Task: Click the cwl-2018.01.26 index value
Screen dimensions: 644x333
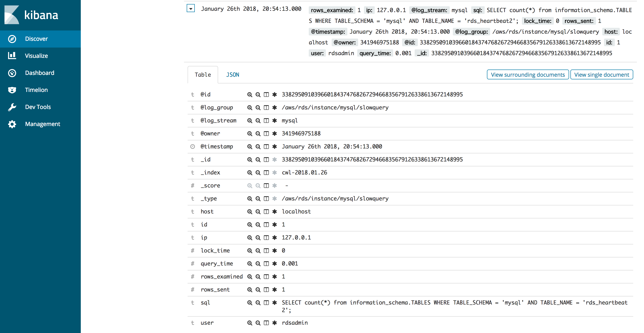Action: point(304,172)
